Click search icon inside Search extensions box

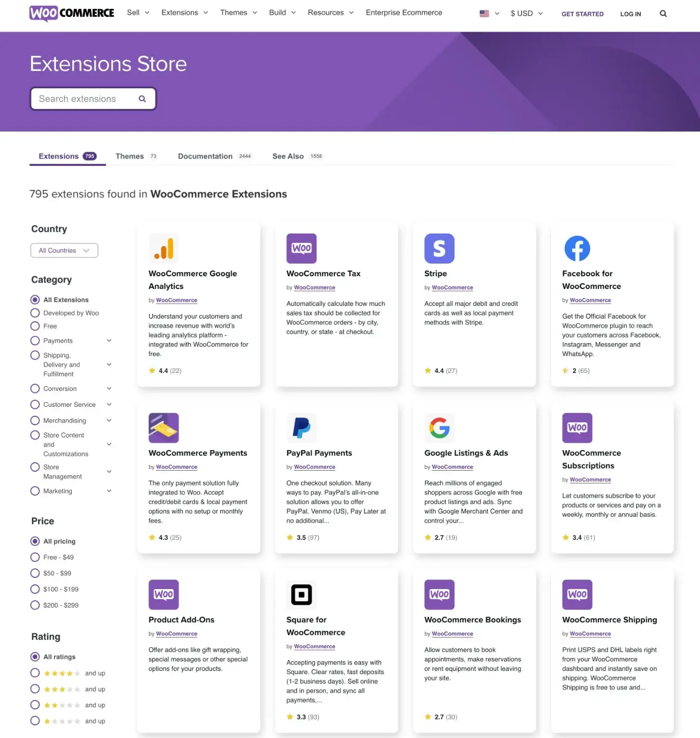pyautogui.click(x=142, y=99)
